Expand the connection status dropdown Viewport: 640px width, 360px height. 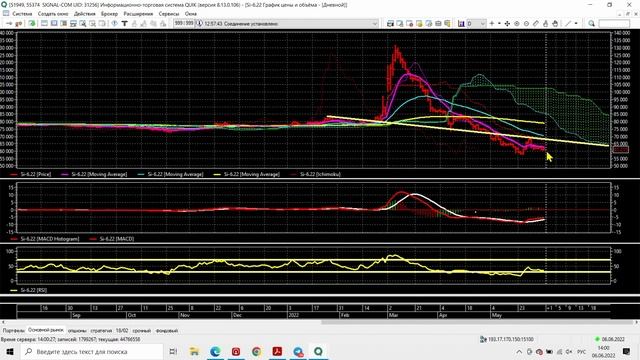pyautogui.click(x=374, y=24)
